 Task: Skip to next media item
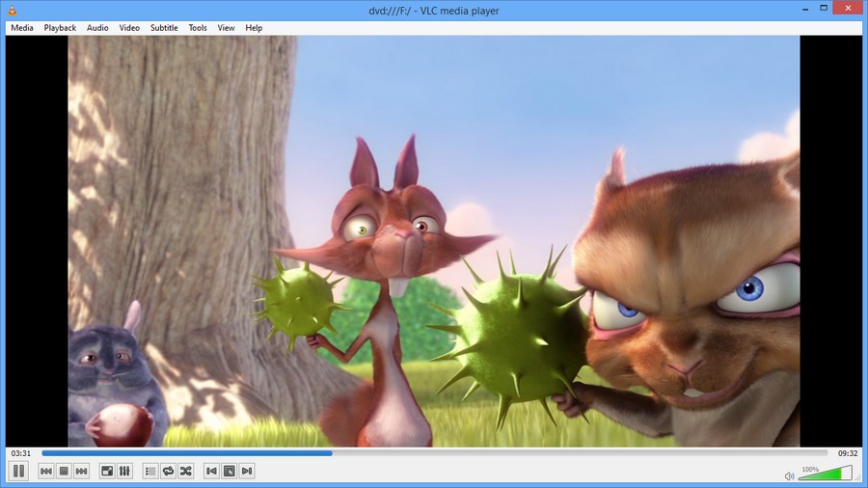tap(81, 471)
